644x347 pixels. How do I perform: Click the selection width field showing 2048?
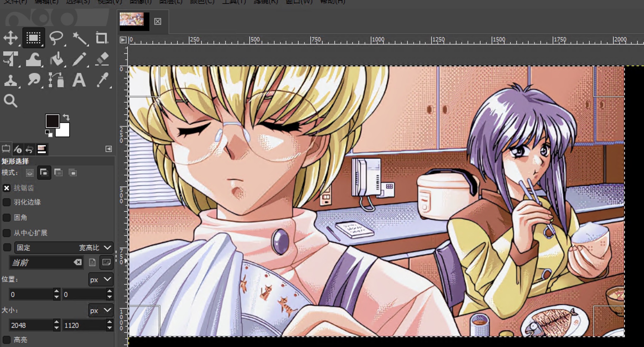click(30, 325)
